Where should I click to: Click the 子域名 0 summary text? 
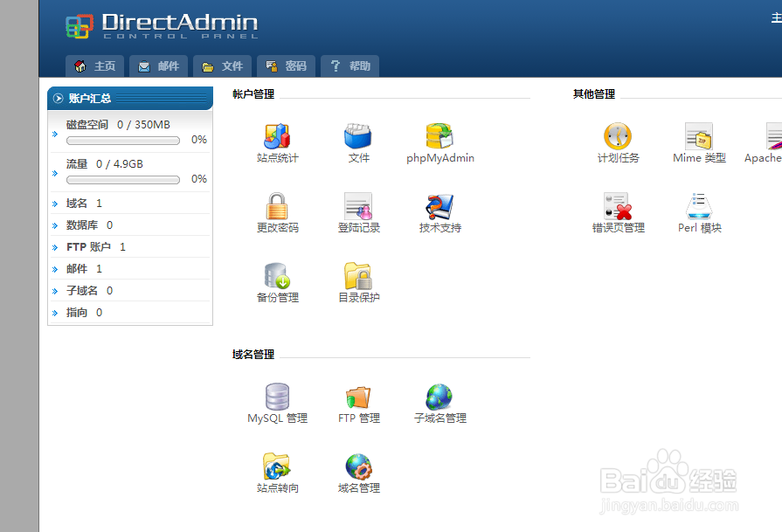[90, 291]
